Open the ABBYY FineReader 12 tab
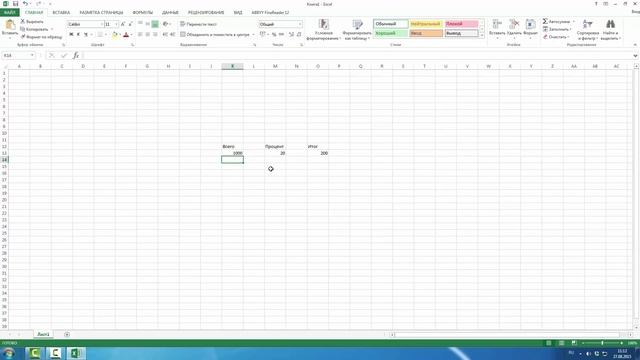640x360 pixels. [270, 13]
